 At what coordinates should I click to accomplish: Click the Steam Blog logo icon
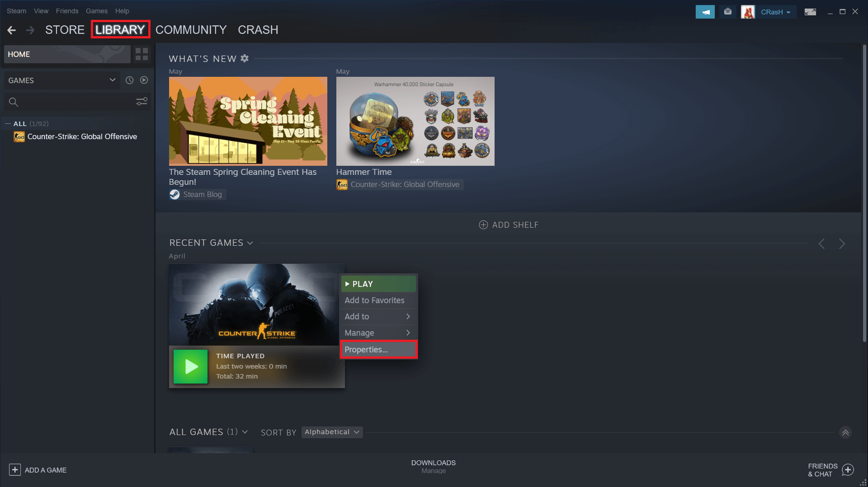(175, 194)
